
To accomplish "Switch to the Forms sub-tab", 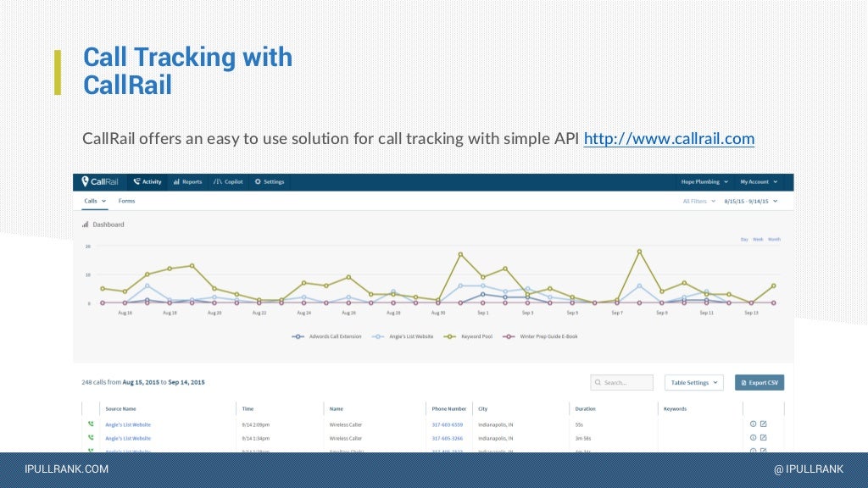I will 126,201.
